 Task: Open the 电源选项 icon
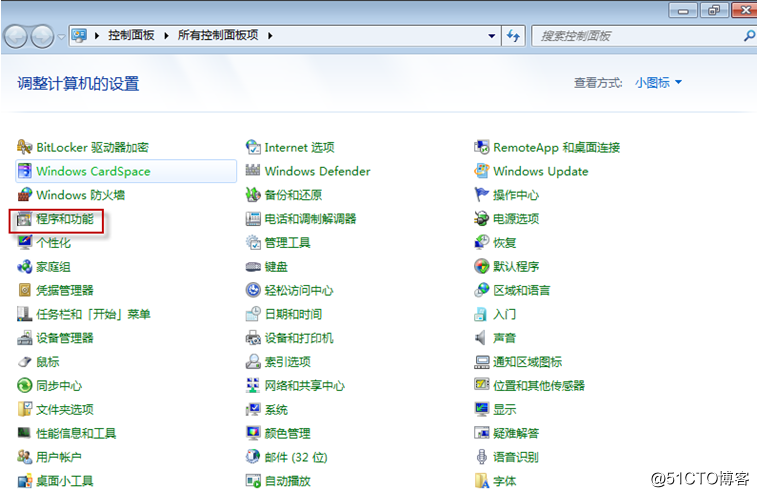pos(482,219)
